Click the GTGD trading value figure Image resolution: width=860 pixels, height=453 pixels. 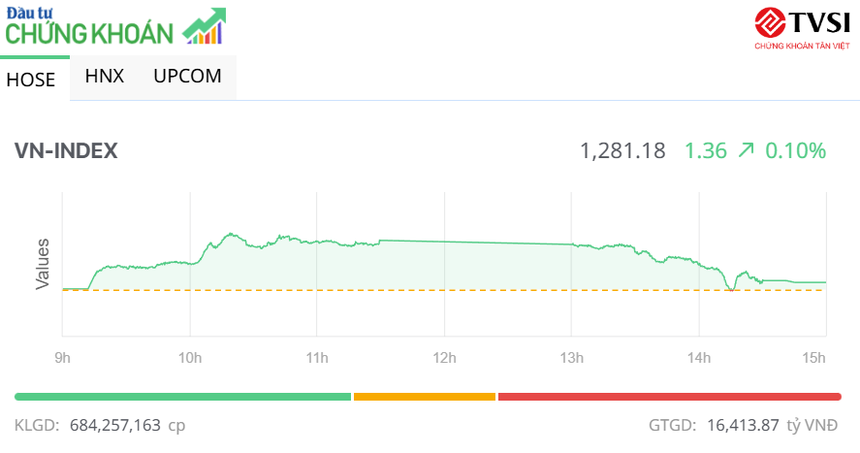click(740, 425)
